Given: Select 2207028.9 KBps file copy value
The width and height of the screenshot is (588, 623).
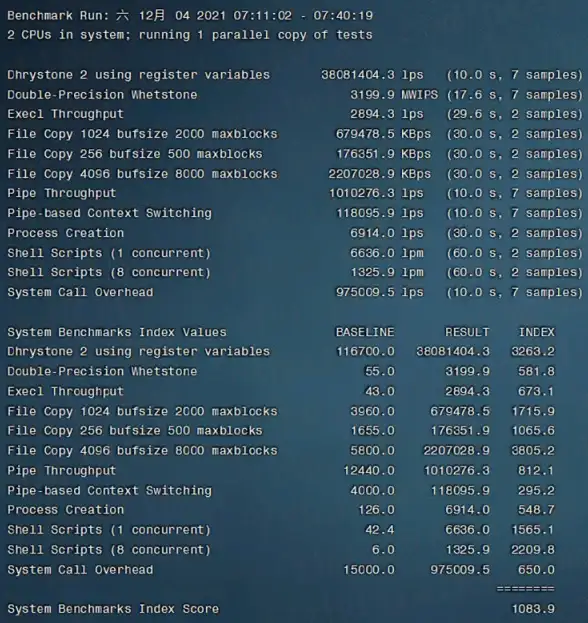Looking at the screenshot, I should click(x=379, y=174).
